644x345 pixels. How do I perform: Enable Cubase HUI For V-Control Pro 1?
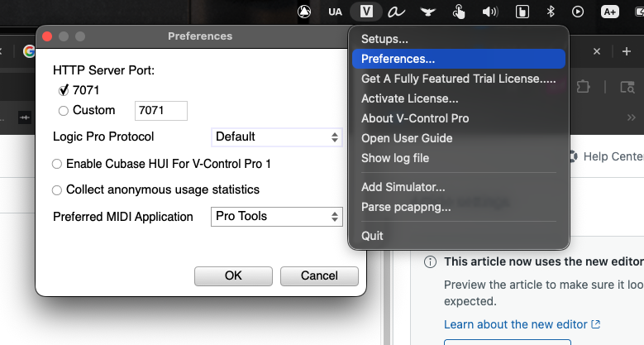(x=57, y=164)
